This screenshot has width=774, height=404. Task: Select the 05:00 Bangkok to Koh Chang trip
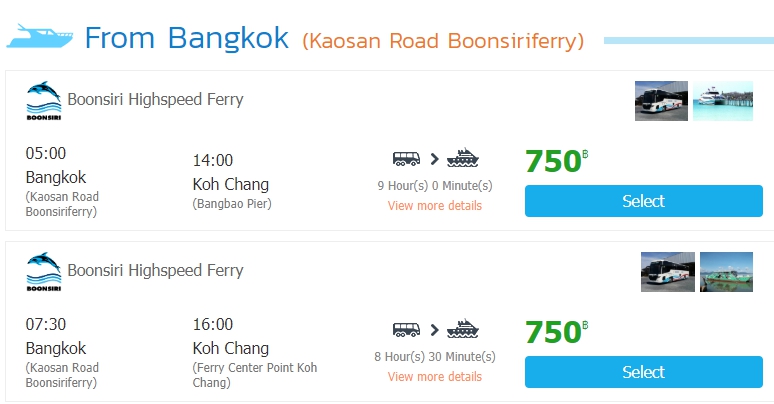tap(643, 201)
